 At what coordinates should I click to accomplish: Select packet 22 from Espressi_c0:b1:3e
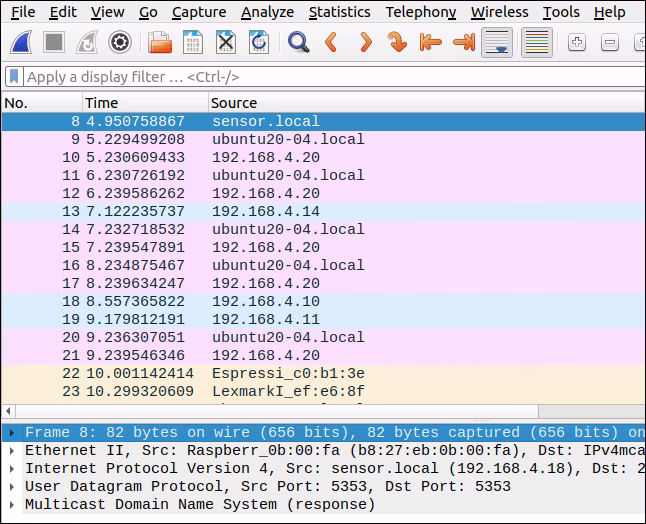pos(323,373)
